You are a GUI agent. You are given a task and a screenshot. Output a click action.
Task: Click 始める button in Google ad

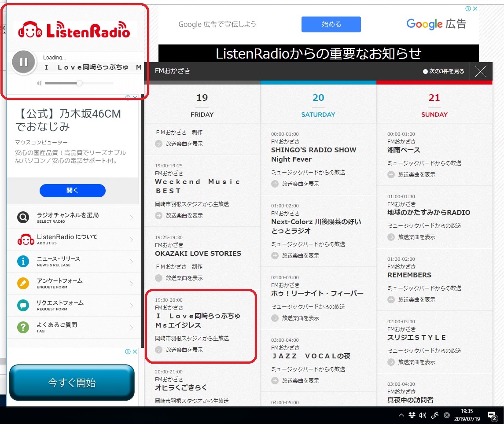point(331,24)
